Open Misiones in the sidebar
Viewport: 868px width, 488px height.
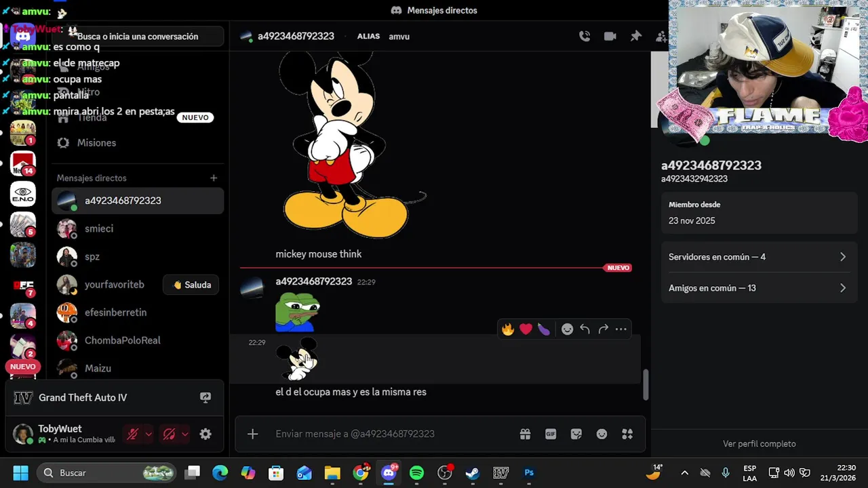pos(138,143)
